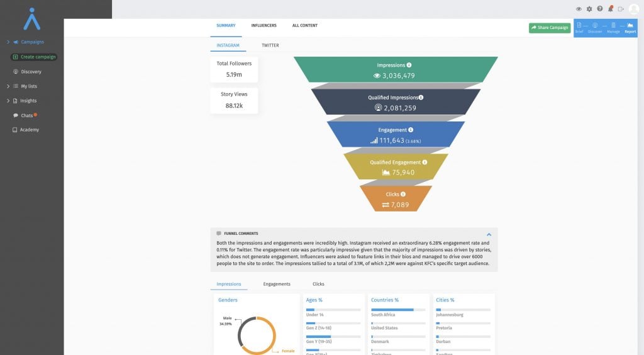The width and height of the screenshot is (644, 355).
Task: Open notifications via the bell icon
Action: [x=610, y=9]
